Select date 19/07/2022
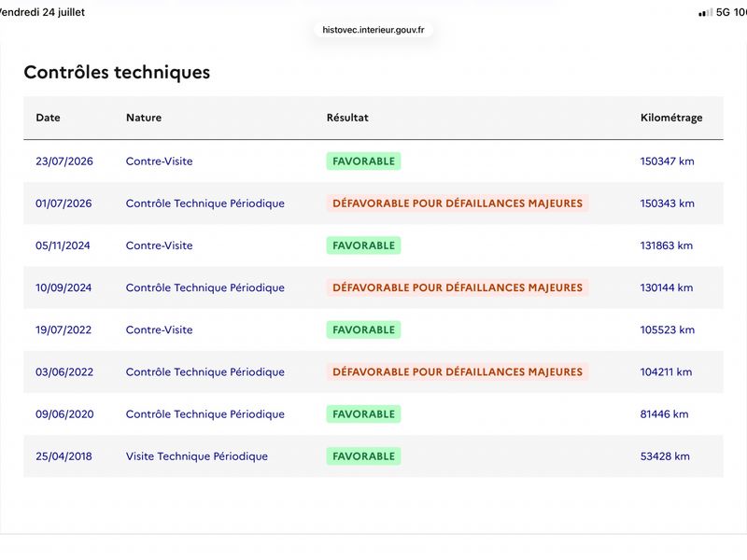Image resolution: width=747 pixels, height=560 pixels. [63, 330]
